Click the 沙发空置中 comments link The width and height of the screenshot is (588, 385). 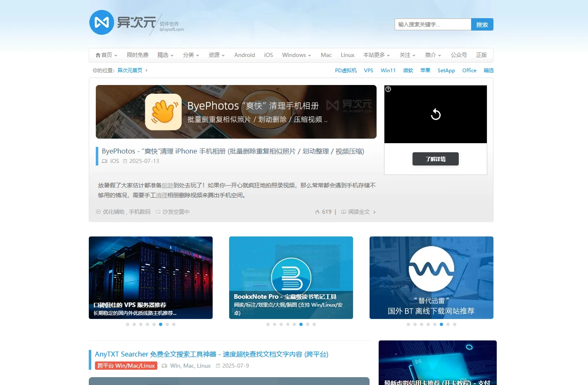pyautogui.click(x=176, y=212)
